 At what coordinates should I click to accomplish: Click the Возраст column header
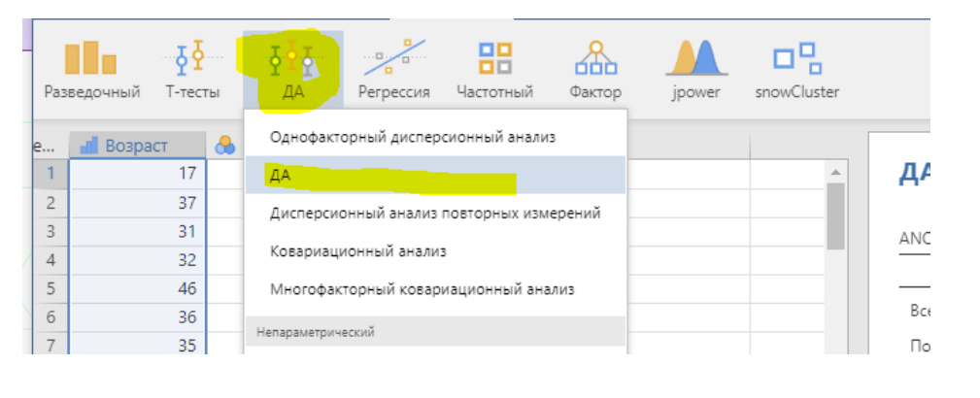coord(138,147)
